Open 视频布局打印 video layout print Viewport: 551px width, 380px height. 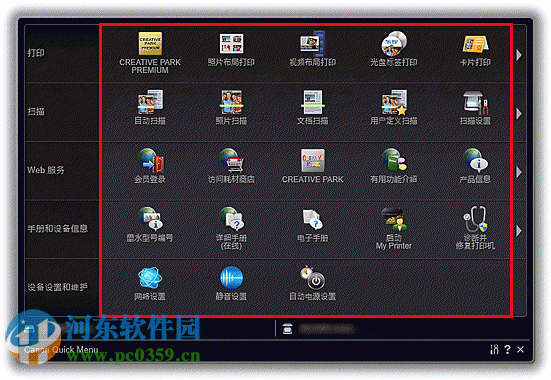(x=312, y=44)
